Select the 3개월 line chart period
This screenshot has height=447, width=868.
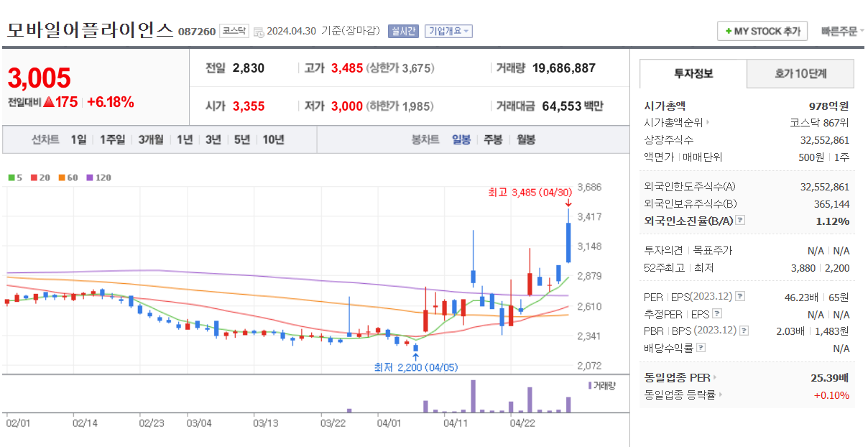pos(151,139)
